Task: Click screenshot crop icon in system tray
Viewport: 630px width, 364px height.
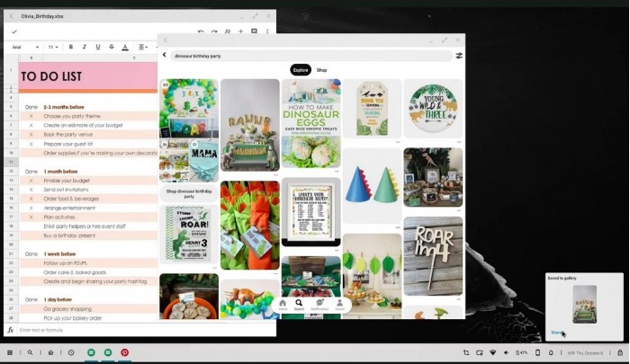Action: point(466,352)
